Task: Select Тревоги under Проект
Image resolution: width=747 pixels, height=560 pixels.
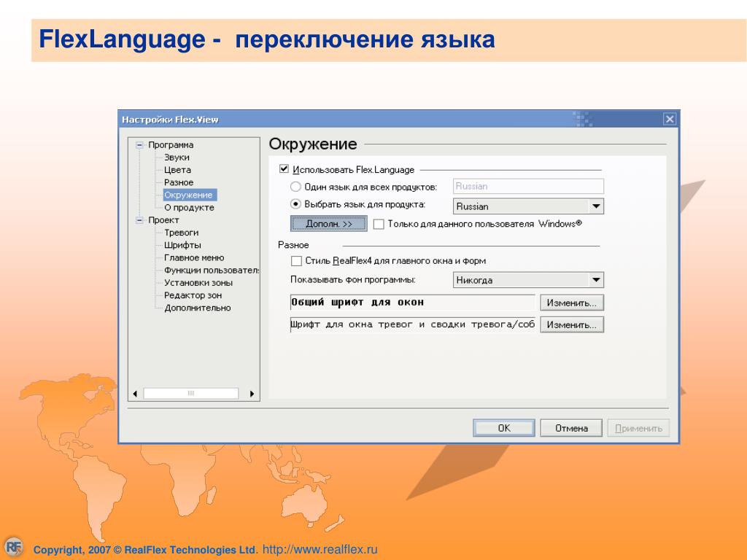Action: point(181,233)
